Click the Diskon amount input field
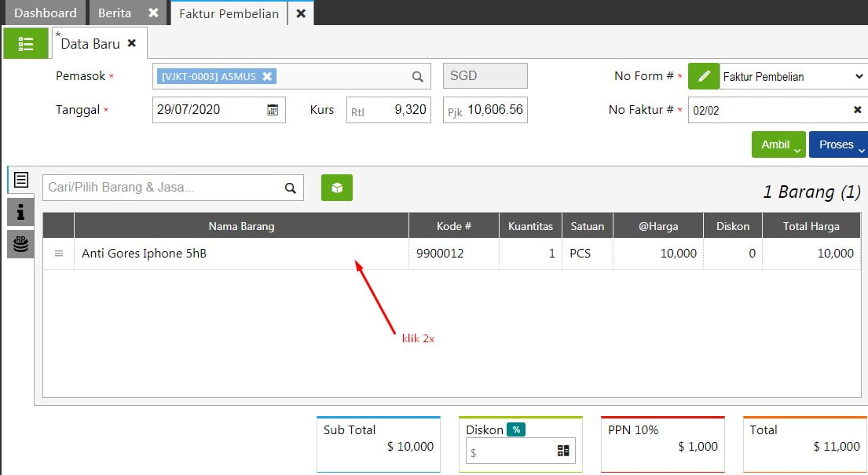This screenshot has width=868, height=475. coord(520,451)
